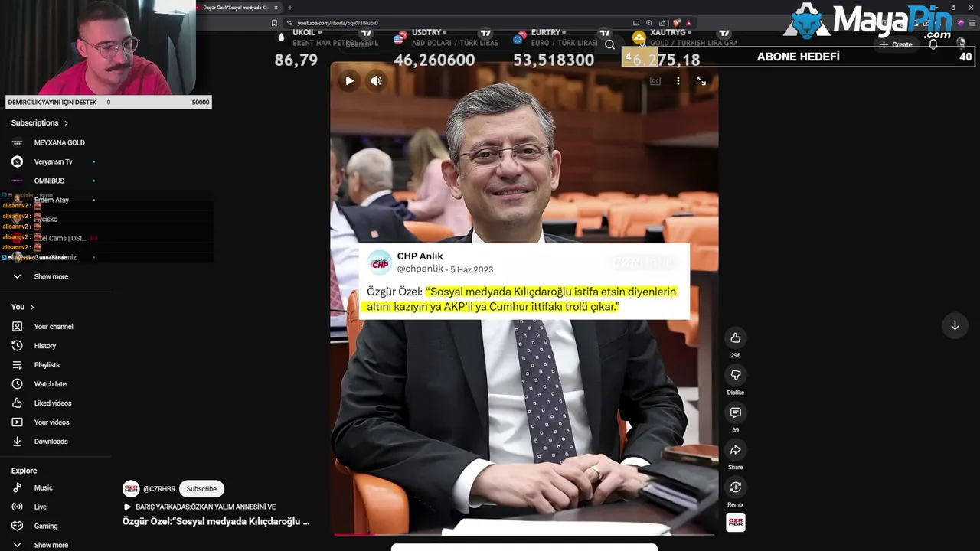
Task: Click the CHP Anlık tweet headline text
Action: pyautogui.click(x=521, y=298)
